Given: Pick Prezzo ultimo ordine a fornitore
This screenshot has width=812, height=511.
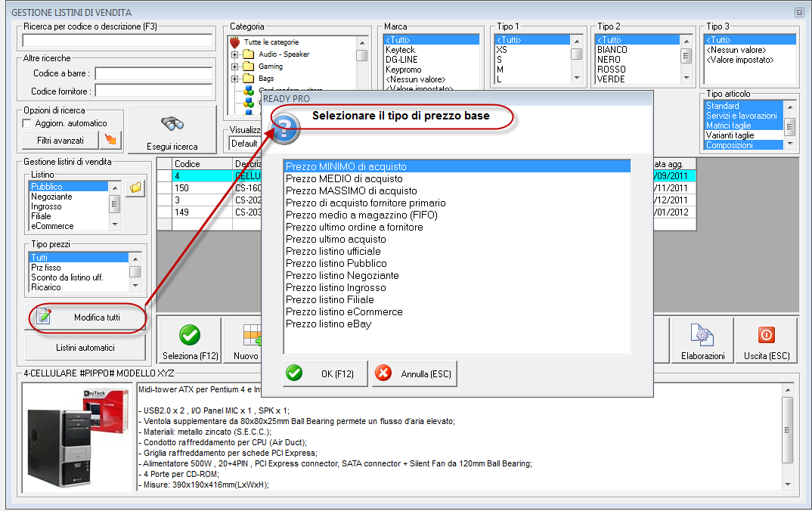Looking at the screenshot, I should 457,227.
